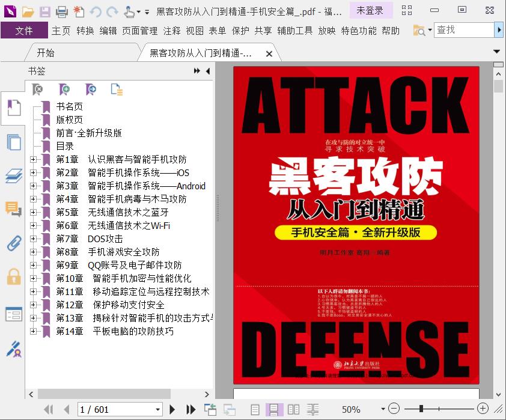The width and height of the screenshot is (506, 420).
Task: Close the 黑客攻防从入门到精通 document tab
Action: (269, 53)
